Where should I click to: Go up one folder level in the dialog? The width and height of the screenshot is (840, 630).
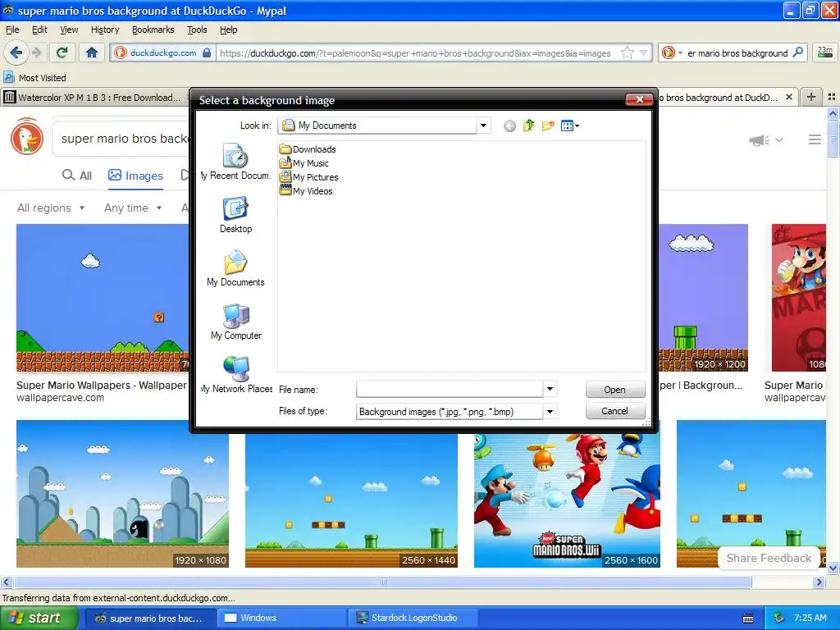pyautogui.click(x=529, y=126)
